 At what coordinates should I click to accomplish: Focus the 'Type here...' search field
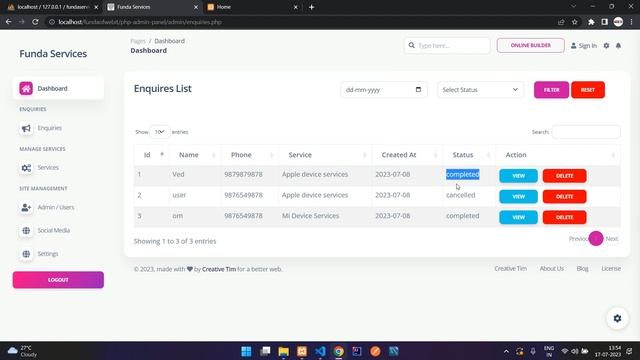coord(447,45)
